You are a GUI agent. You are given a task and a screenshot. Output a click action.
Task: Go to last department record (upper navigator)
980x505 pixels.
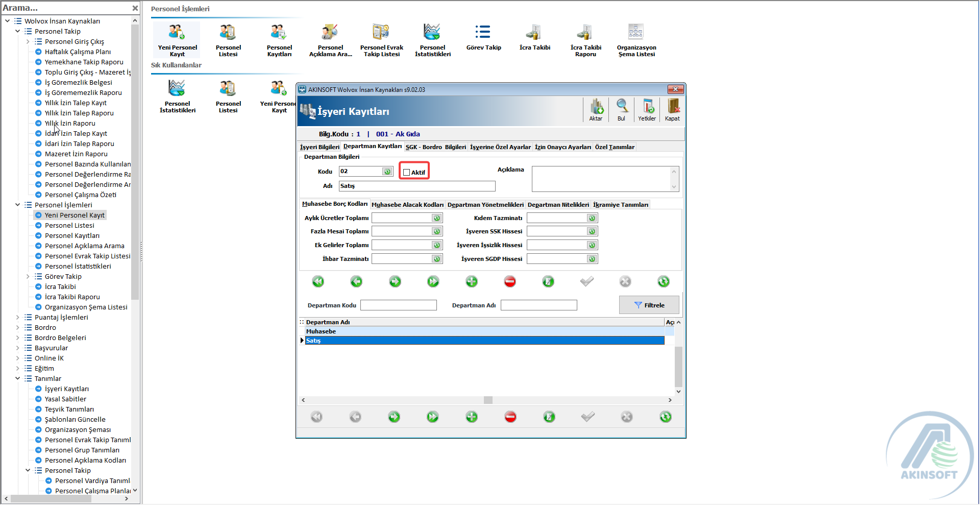coord(433,281)
